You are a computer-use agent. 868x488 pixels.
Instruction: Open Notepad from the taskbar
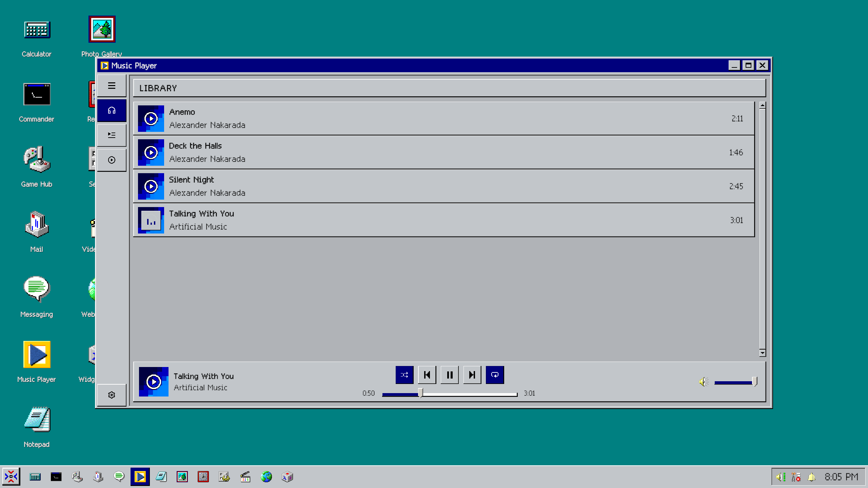(x=161, y=477)
